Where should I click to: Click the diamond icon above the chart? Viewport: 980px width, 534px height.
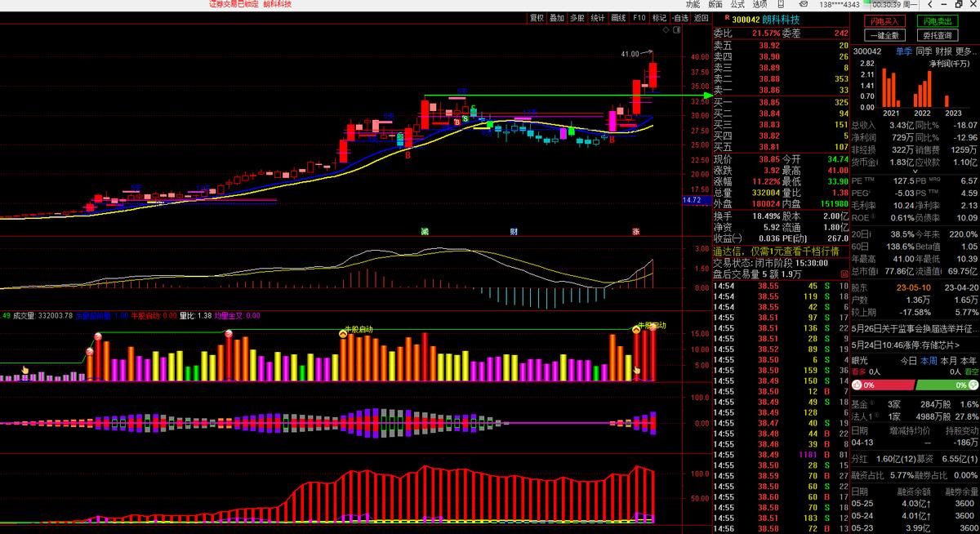[665, 30]
